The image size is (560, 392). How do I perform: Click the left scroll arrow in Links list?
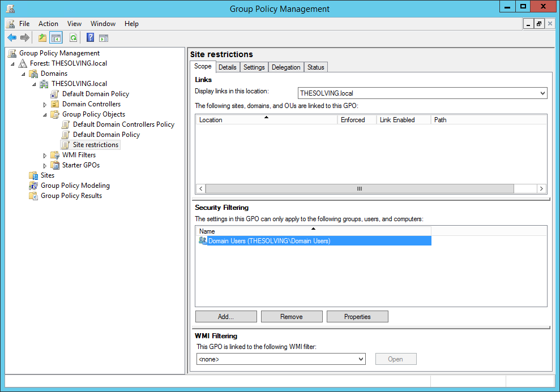(200, 188)
